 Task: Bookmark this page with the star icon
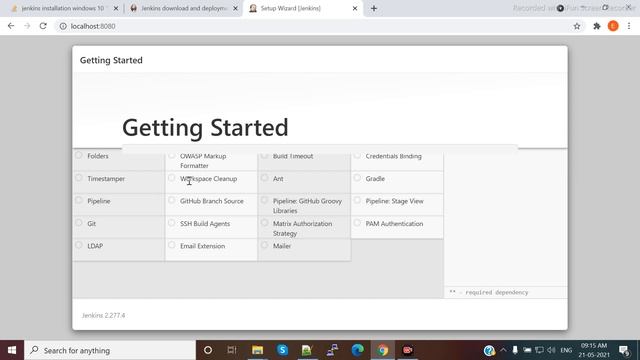(577, 26)
